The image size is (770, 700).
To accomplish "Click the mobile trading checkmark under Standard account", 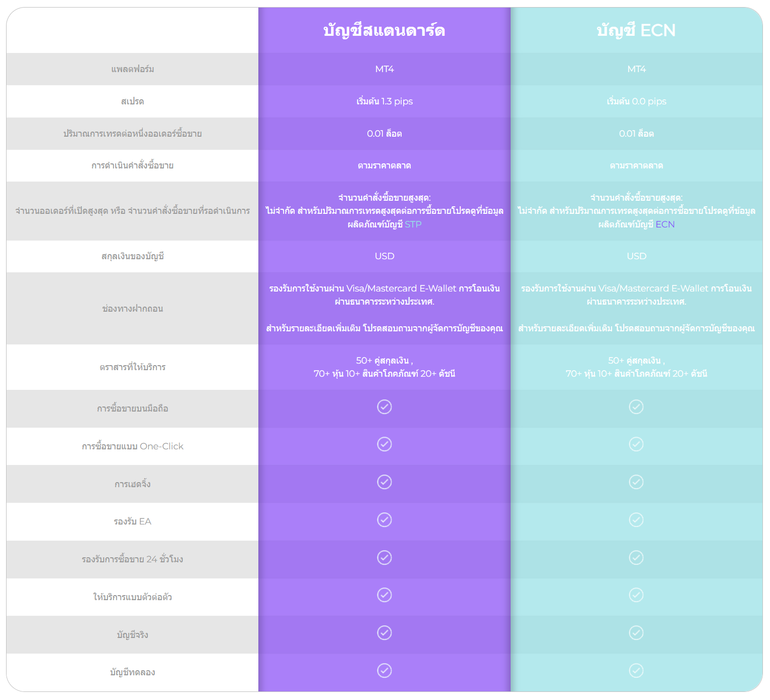I will (384, 407).
